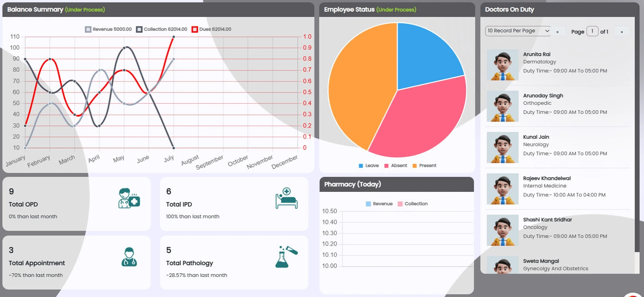This screenshot has width=644, height=297.
Task: Go to previous page of doctors
Action: pos(557,32)
